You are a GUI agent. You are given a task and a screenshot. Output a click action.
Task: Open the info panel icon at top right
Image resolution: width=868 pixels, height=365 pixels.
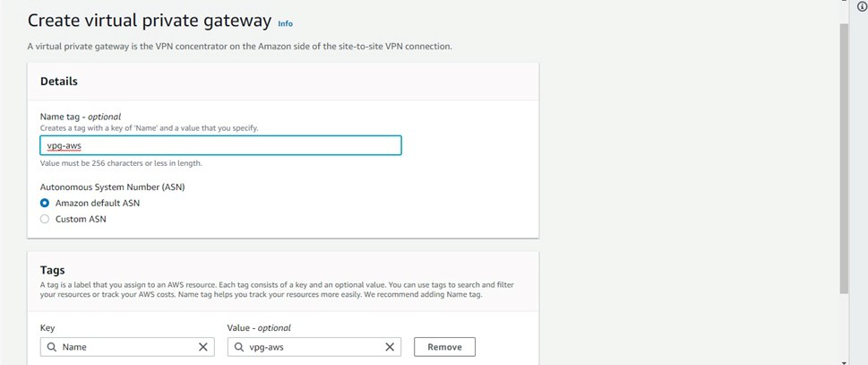[862, 6]
